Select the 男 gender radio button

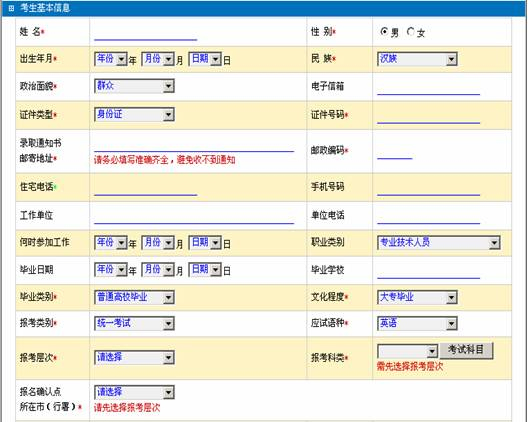[384, 32]
